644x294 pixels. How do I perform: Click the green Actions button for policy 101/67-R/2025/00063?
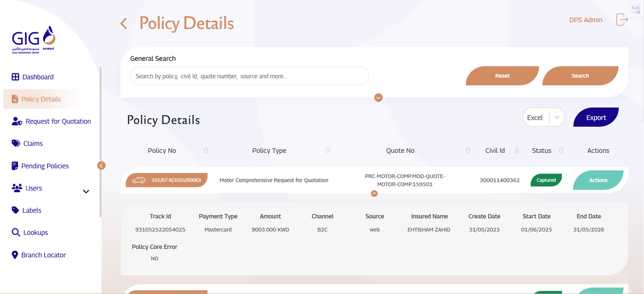(x=598, y=180)
